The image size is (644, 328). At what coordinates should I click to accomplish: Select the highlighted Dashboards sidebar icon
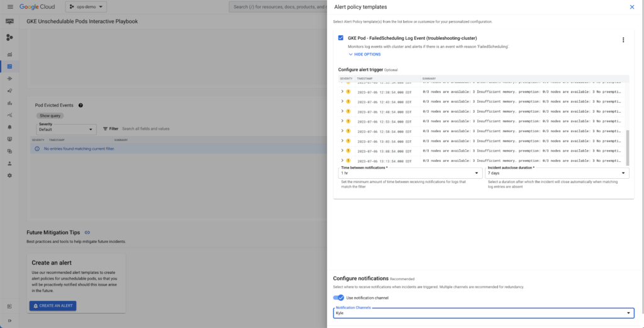click(x=10, y=66)
